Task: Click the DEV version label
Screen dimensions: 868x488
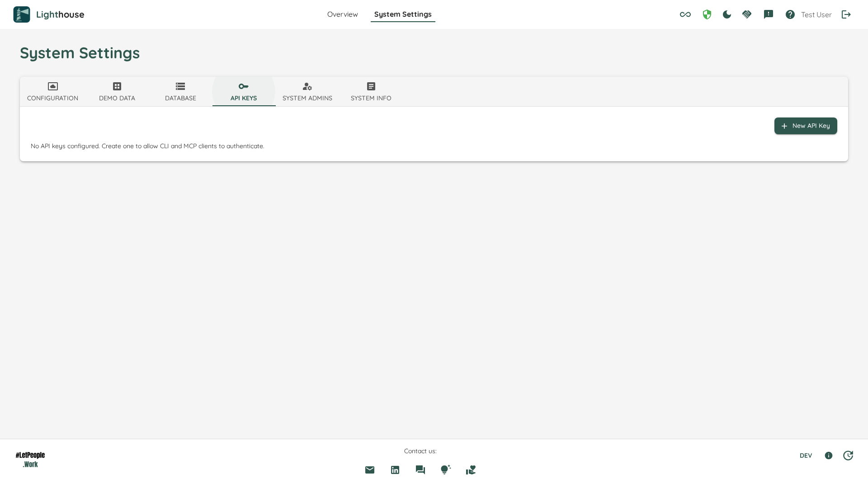Action: click(x=806, y=456)
